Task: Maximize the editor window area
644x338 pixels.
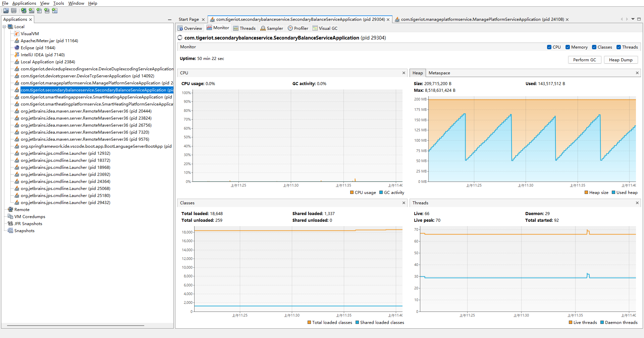Action: 639,19
